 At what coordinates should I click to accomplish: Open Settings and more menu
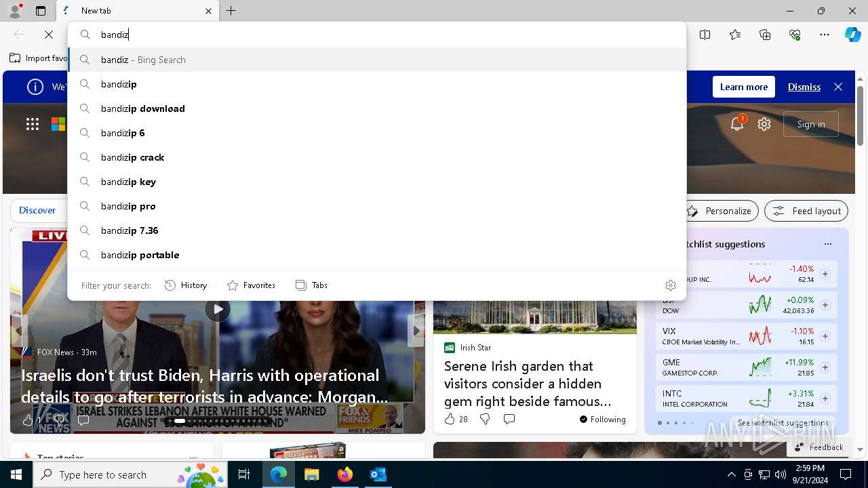tap(825, 35)
